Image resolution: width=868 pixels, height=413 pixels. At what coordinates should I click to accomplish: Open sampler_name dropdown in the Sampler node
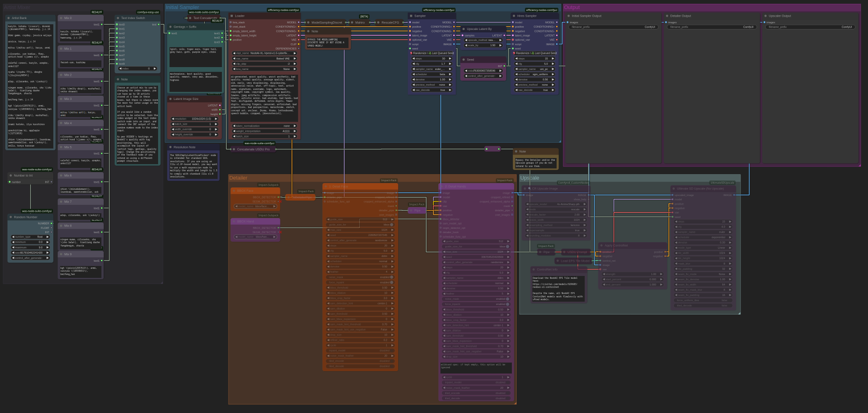[x=432, y=69]
